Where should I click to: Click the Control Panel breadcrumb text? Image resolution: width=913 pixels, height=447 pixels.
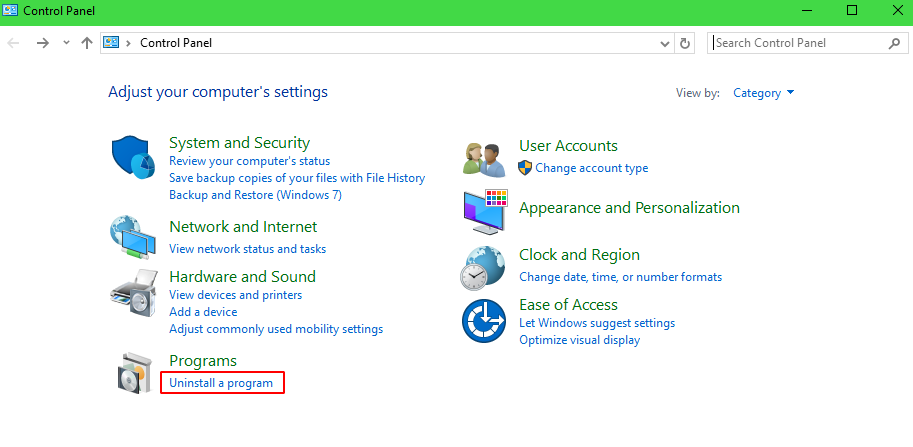[x=176, y=43]
